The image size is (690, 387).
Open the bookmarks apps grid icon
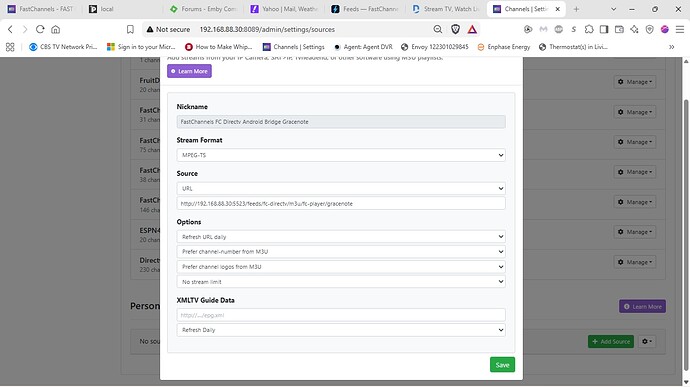pos(10,47)
